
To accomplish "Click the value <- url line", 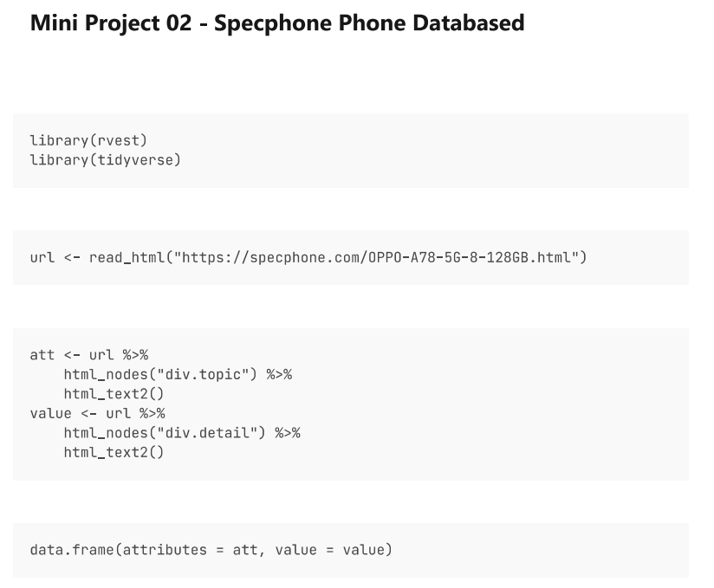I will pyautogui.click(x=97, y=414).
